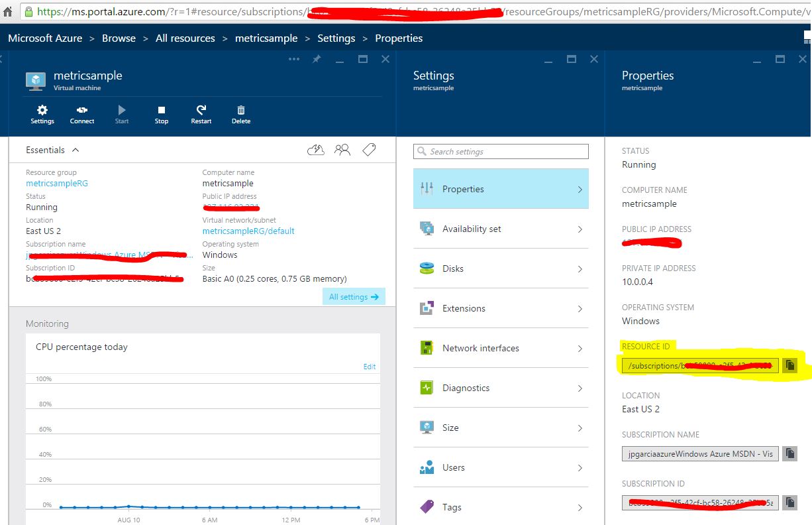Click the Diagnostics icon in Settings

pos(427,388)
